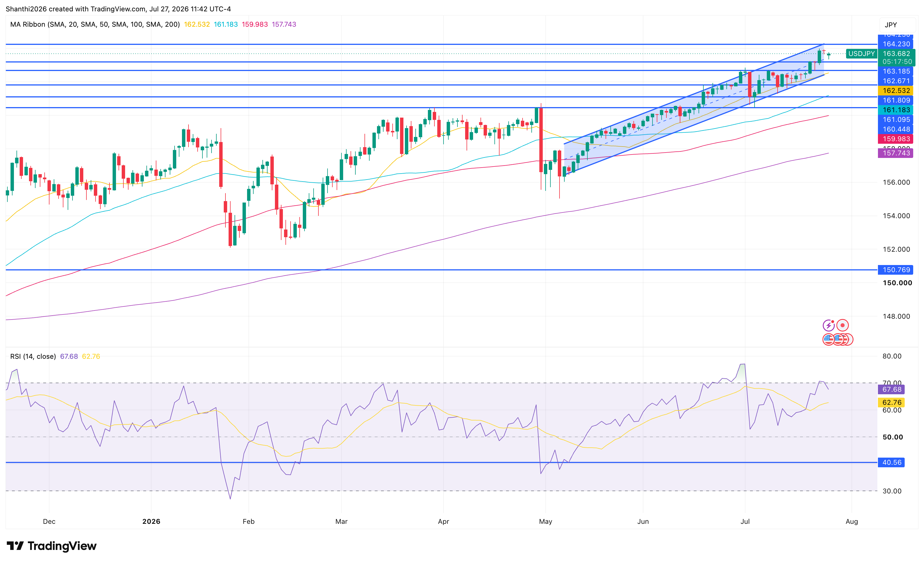Click the Jul label on time axis
The height and width of the screenshot is (563, 924).
tap(745, 522)
